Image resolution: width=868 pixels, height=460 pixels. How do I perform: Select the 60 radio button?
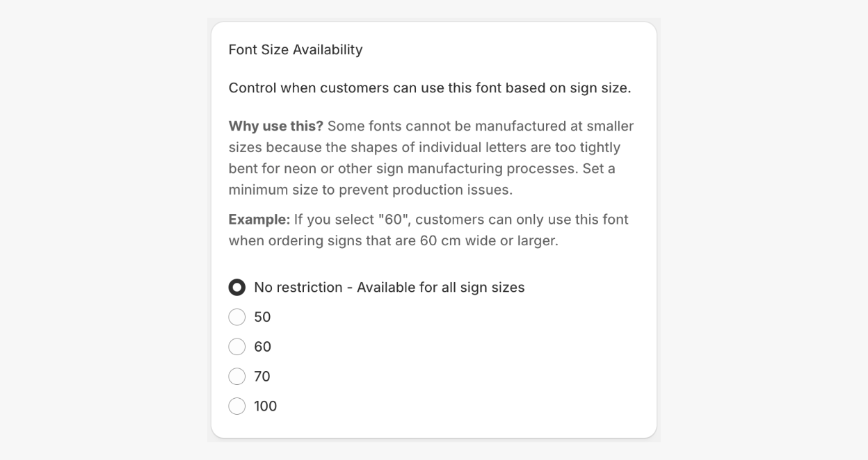[x=237, y=347]
